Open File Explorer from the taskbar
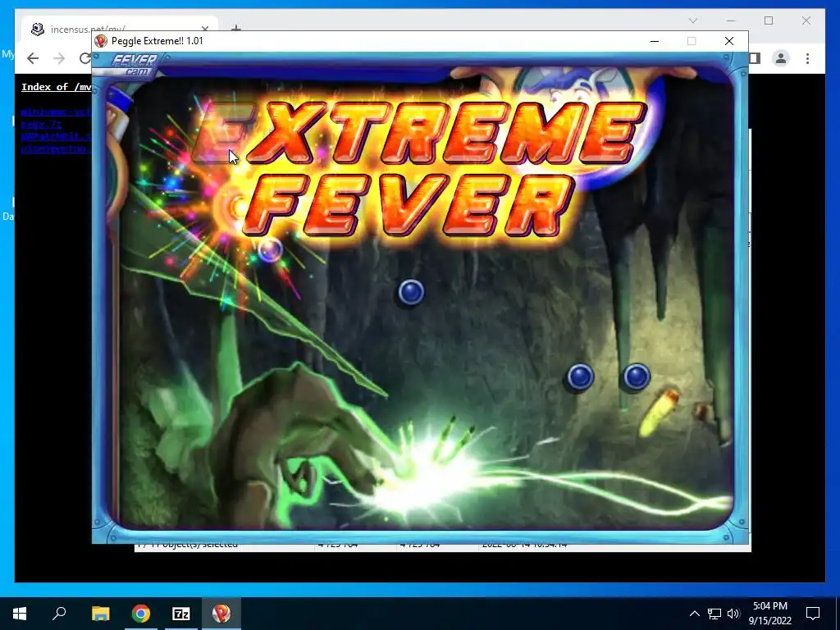This screenshot has height=630, width=840. [x=100, y=614]
